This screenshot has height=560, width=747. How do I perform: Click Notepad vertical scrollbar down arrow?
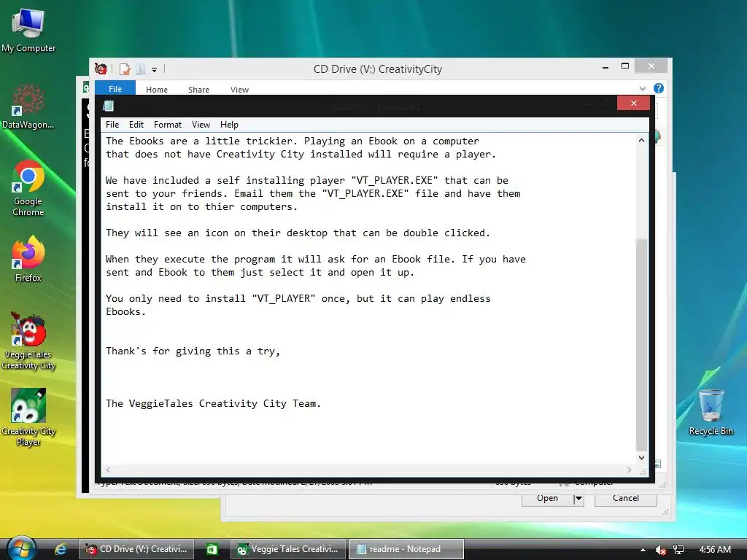pyautogui.click(x=642, y=458)
